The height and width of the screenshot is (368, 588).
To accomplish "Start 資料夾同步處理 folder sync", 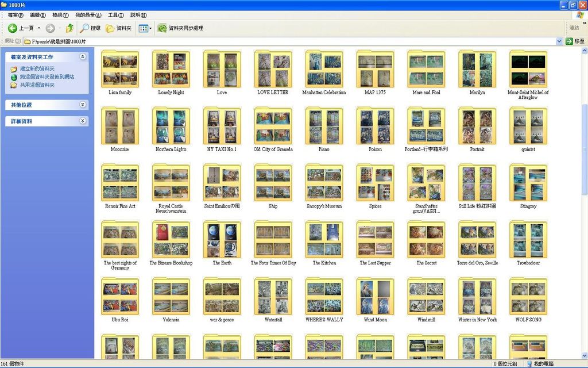I will coord(180,28).
